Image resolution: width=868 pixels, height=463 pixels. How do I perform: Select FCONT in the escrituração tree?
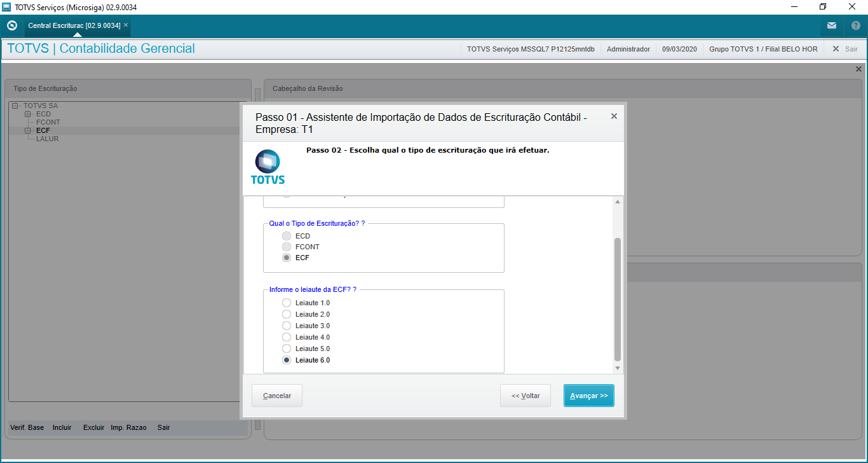[48, 122]
